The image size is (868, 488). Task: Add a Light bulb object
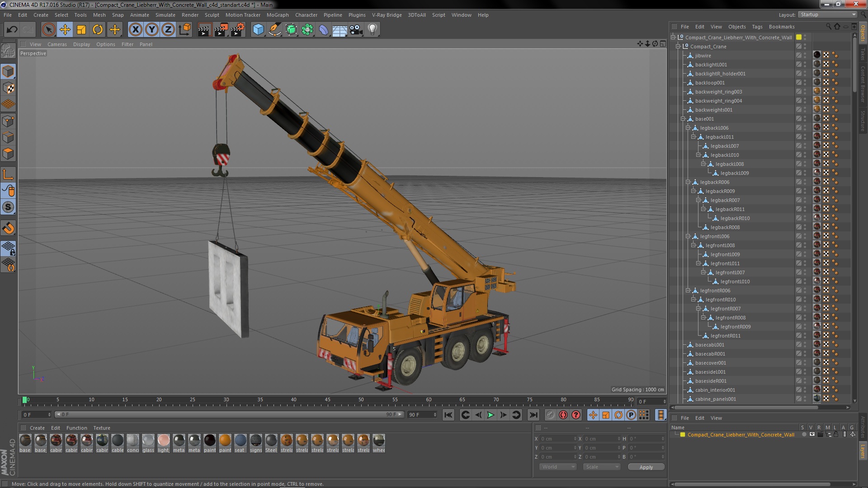373,30
